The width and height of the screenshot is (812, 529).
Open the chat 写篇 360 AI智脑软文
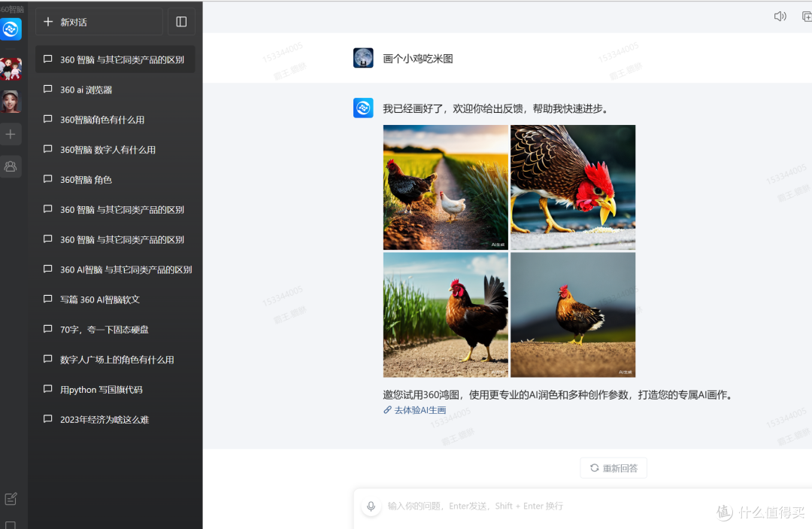[x=115, y=299]
